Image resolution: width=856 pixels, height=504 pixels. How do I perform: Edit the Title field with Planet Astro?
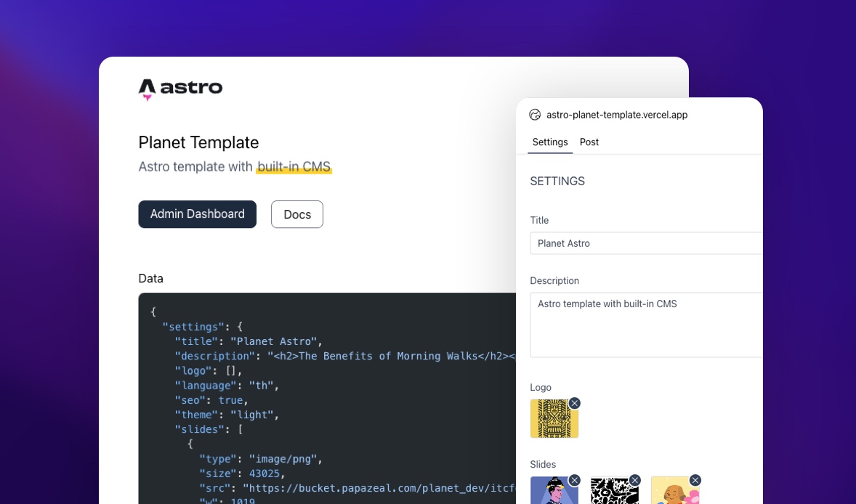[647, 243]
